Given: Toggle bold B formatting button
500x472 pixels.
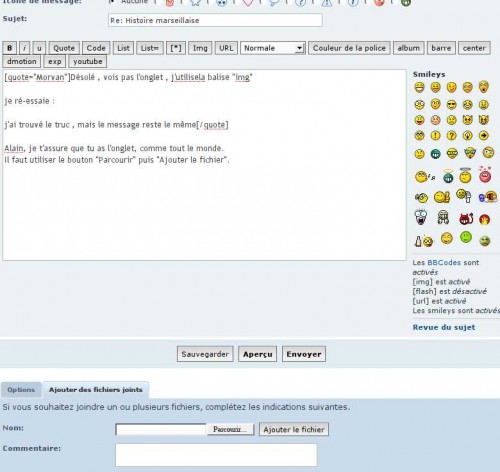Looking at the screenshot, I should tap(9, 48).
